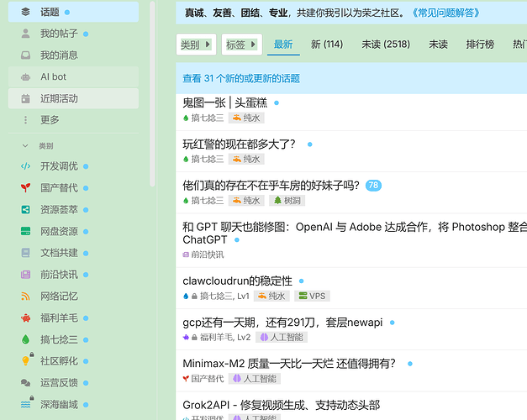Image resolution: width=527 pixels, height=420 pixels.
Task: Open 话题 layers icon in sidebar
Action: [x=25, y=12]
